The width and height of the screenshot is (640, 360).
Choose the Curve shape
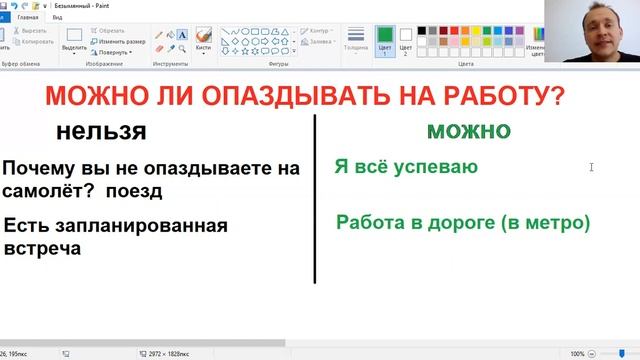click(235, 32)
